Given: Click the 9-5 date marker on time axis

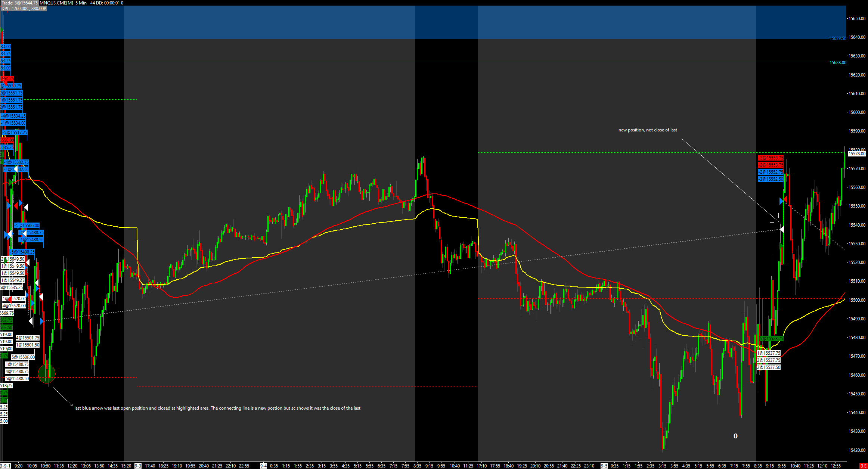Looking at the screenshot, I should tap(604, 466).
